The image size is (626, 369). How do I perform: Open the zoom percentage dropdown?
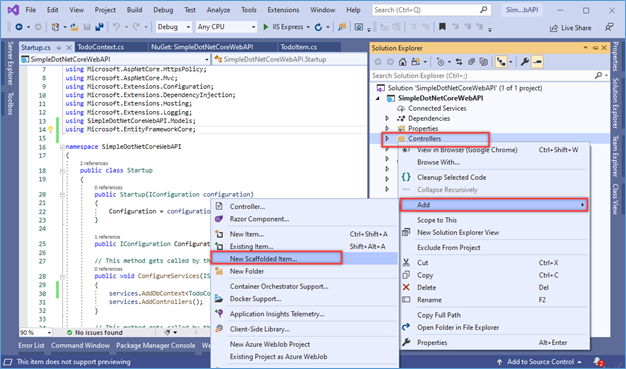click(x=36, y=332)
